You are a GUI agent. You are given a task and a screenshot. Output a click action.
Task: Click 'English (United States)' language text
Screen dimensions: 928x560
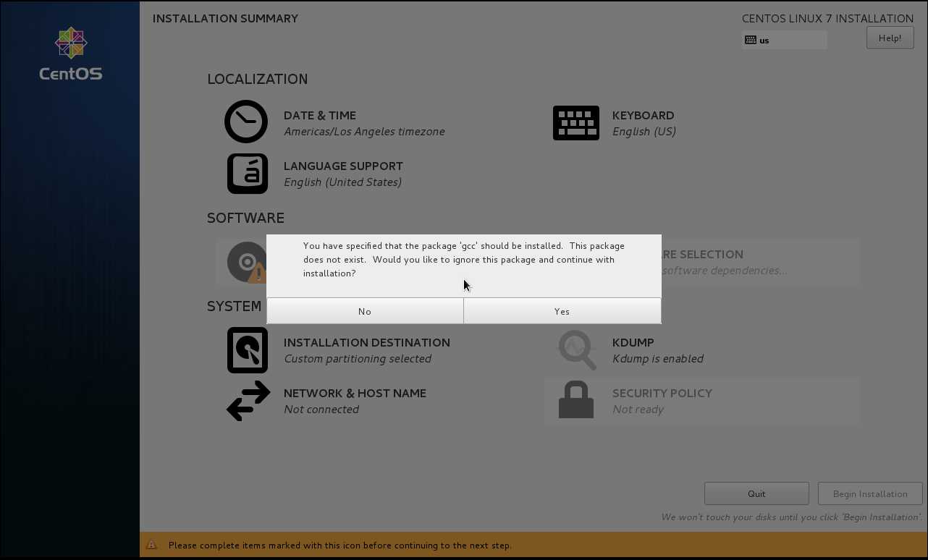pos(342,182)
